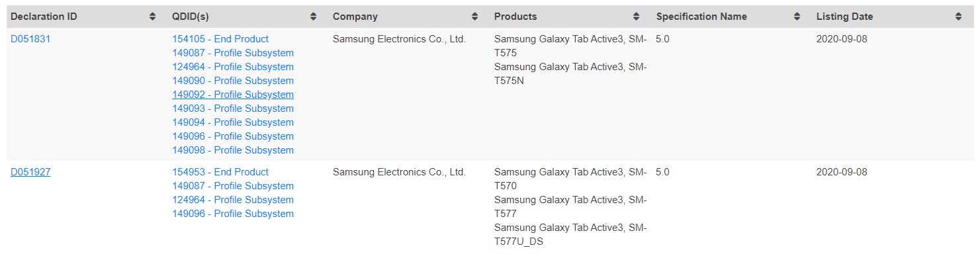Sort by Company using its arrow icon
Image resolution: width=980 pixels, height=266 pixels.
pyautogui.click(x=474, y=17)
